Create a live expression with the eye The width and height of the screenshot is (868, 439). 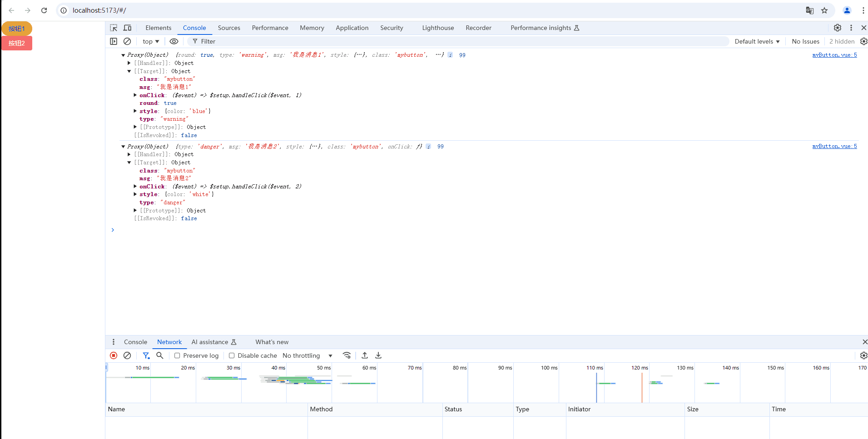pos(174,41)
